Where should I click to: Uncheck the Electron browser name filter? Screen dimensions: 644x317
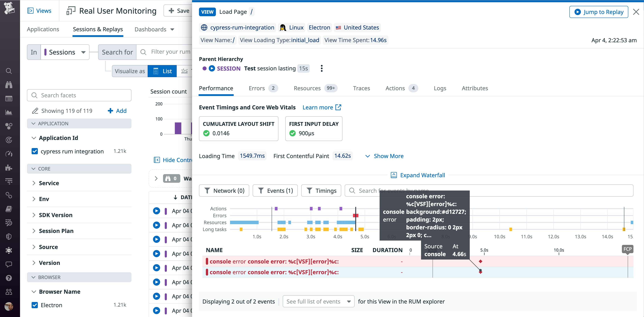click(x=35, y=305)
